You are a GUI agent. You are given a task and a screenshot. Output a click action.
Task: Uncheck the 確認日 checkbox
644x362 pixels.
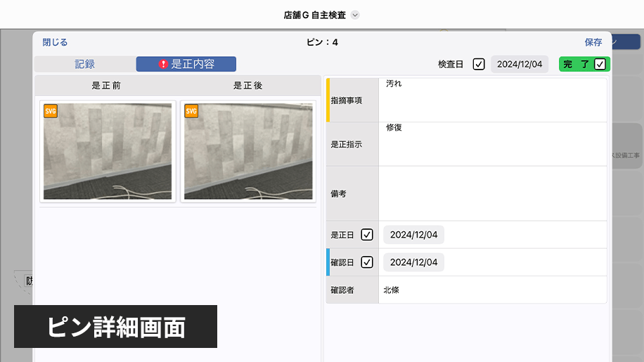point(367,262)
